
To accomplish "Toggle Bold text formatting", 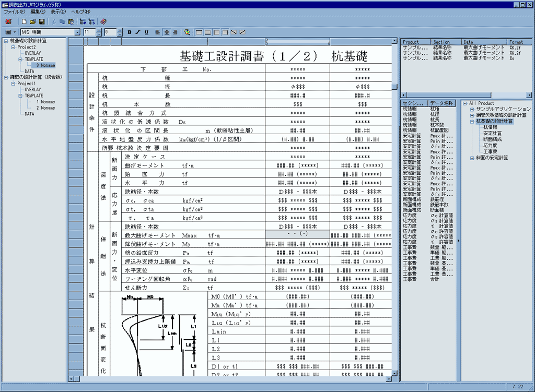I will (130, 32).
